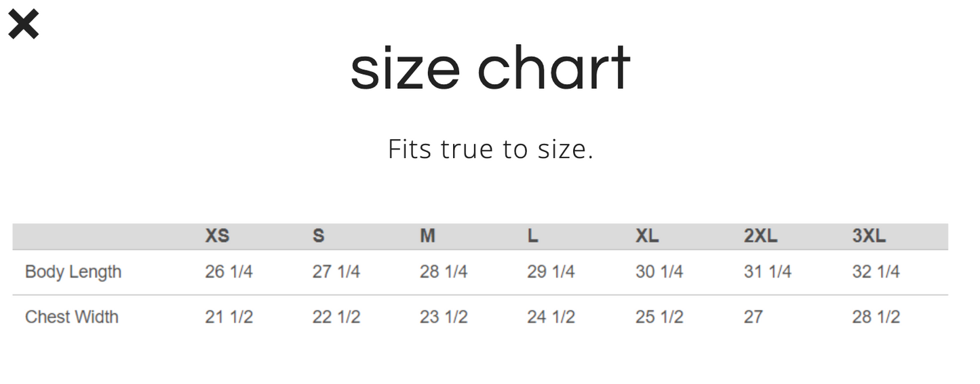Click XS chest width value 21 1/2
This screenshot has height=384, width=980.
coord(229,317)
